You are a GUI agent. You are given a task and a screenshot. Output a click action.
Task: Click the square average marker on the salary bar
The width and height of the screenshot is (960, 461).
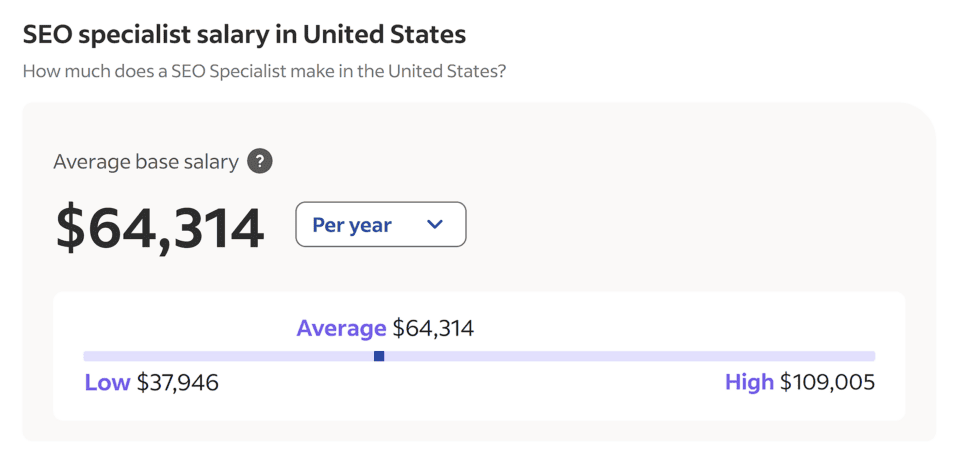[379, 356]
